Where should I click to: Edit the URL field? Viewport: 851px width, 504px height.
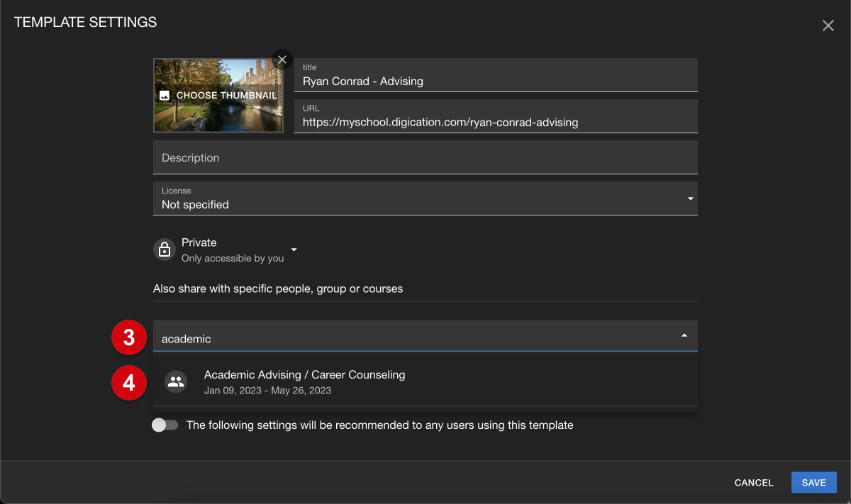click(496, 116)
